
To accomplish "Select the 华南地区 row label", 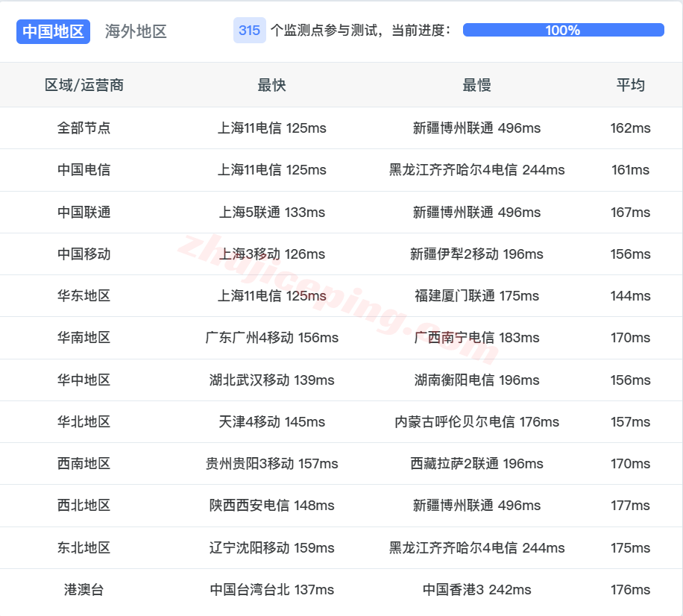I will (84, 338).
